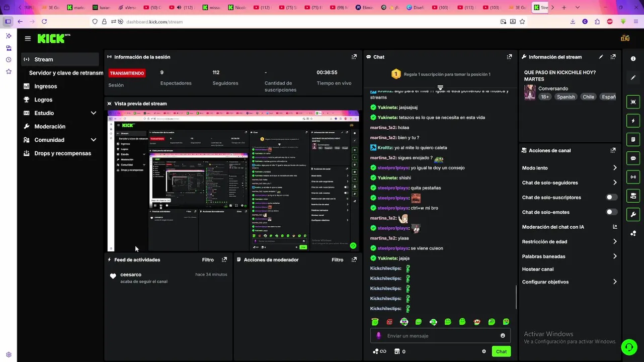The image size is (644, 362).
Task: Toggle Chat de solo-emotes switch
Action: 611,212
